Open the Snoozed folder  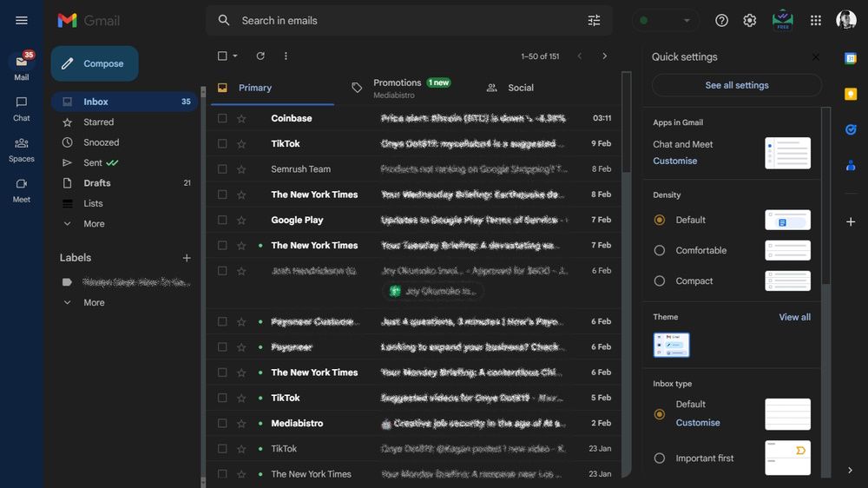124,142
